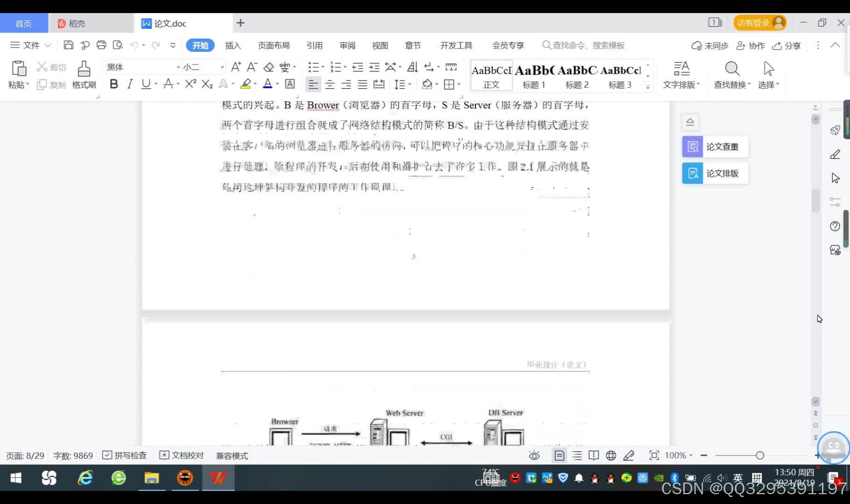Set paragraph to align left
The width and height of the screenshot is (850, 504).
[313, 84]
